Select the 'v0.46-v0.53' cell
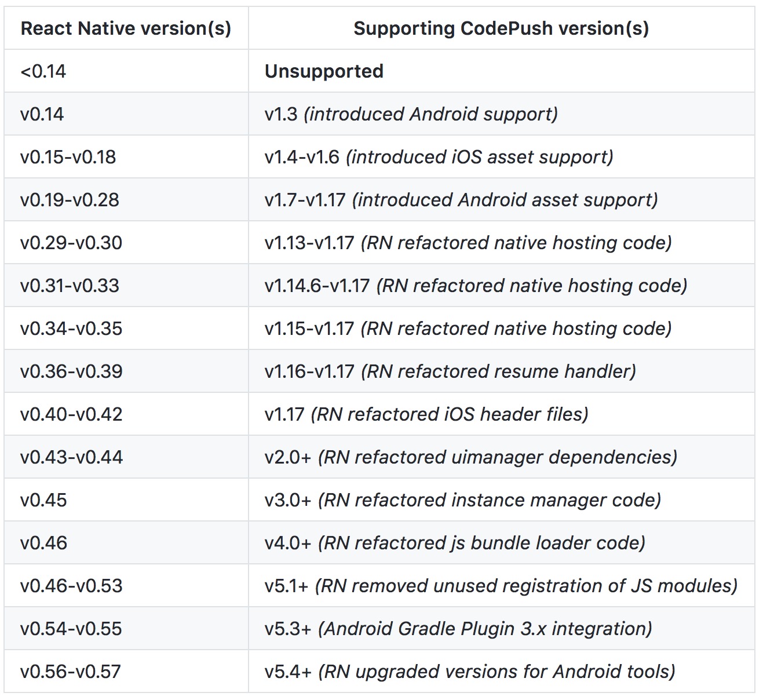This screenshot has width=774, height=700. point(126,585)
